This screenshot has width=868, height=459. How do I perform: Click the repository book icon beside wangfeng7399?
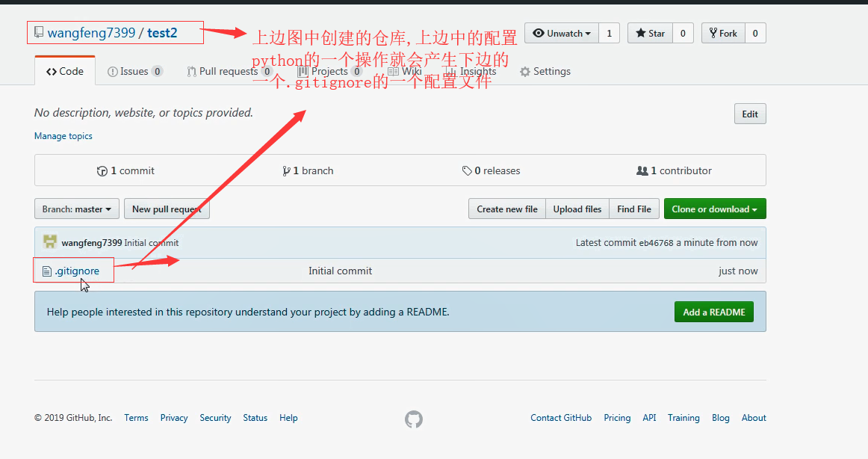point(39,33)
